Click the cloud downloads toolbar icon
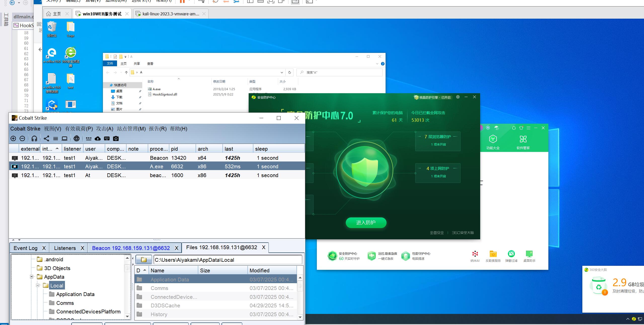 tap(98, 139)
